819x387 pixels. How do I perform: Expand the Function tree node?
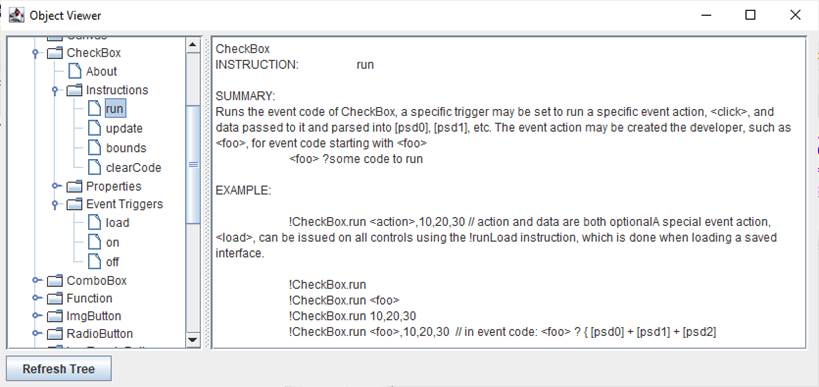36,298
